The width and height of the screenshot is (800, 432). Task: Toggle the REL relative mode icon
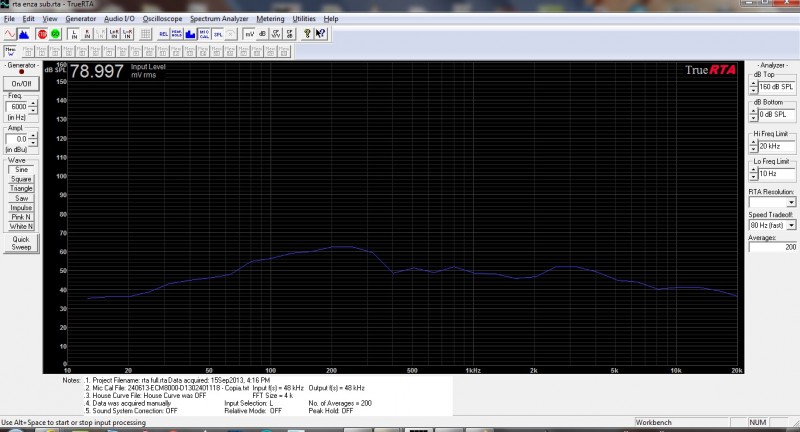point(164,34)
